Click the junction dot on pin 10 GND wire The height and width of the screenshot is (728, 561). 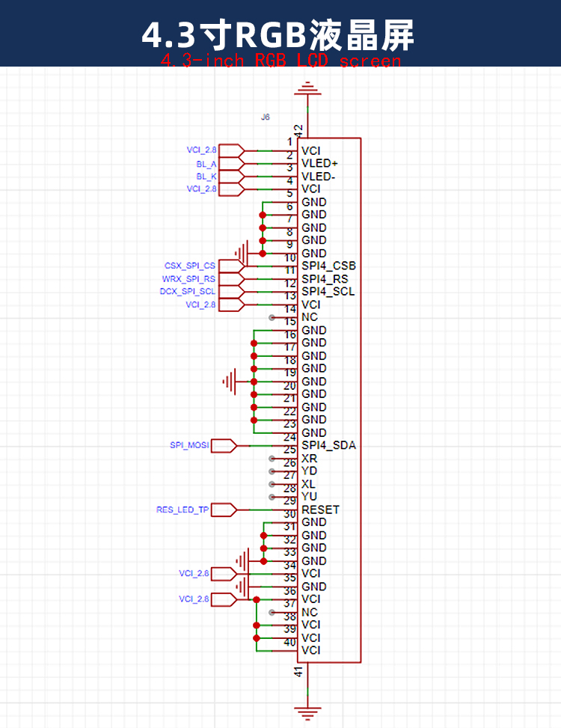coord(263,254)
